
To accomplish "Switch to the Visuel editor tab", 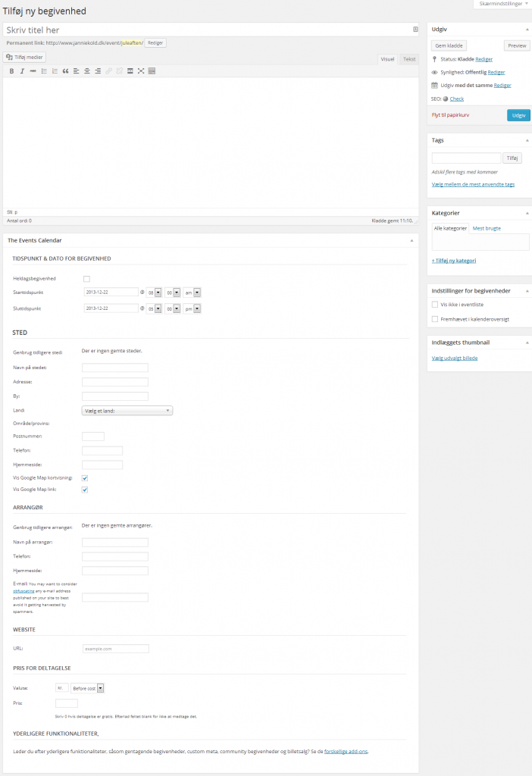I will tap(387, 59).
